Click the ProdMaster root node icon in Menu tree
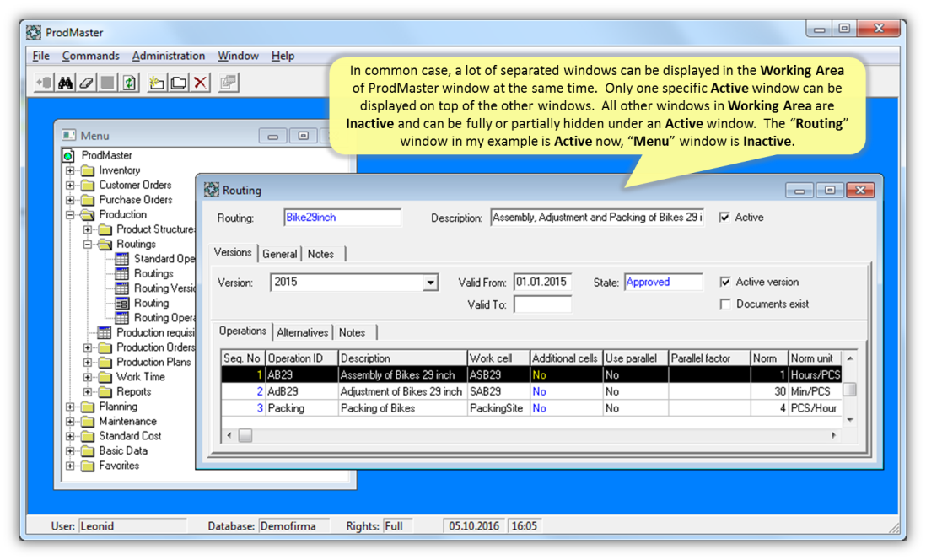Screen dimensions: 926x560 (68, 156)
